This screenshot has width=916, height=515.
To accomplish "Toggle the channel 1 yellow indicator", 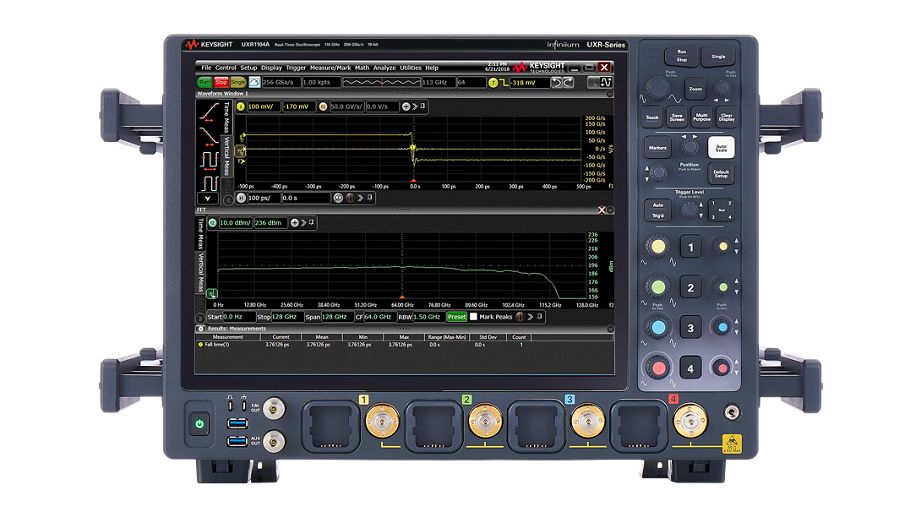I will [240, 106].
